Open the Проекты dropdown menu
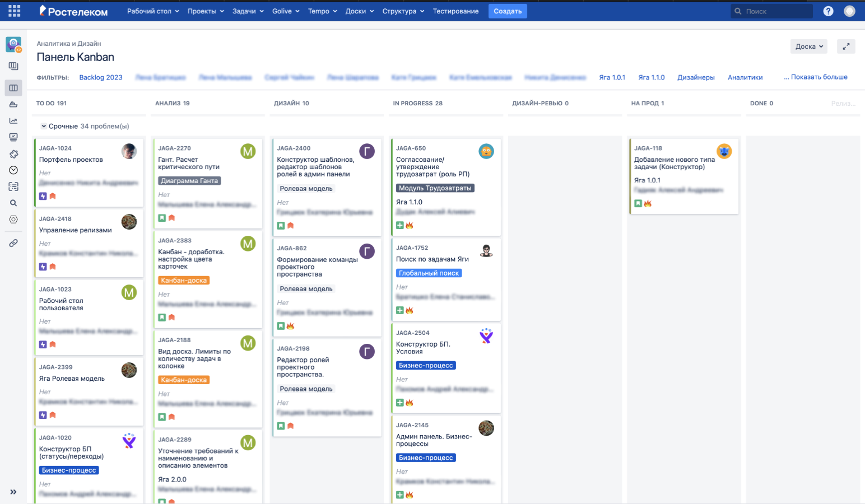This screenshot has height=504, width=865. (x=206, y=11)
